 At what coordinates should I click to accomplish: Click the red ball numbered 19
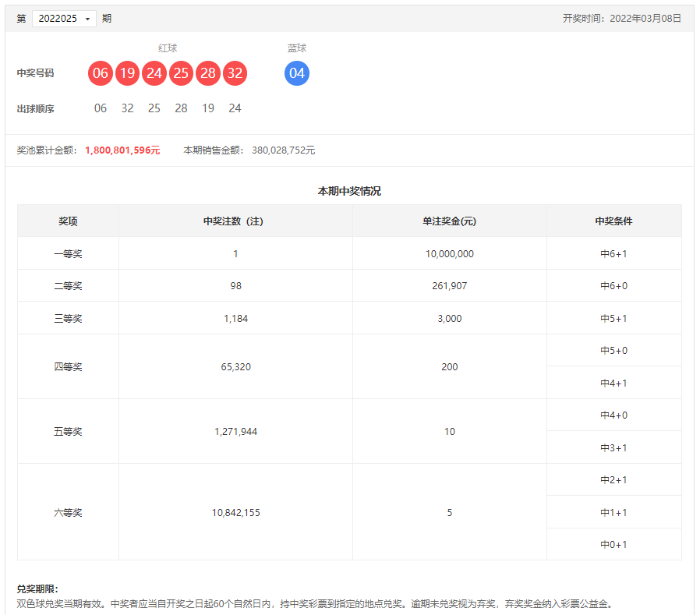(x=127, y=73)
